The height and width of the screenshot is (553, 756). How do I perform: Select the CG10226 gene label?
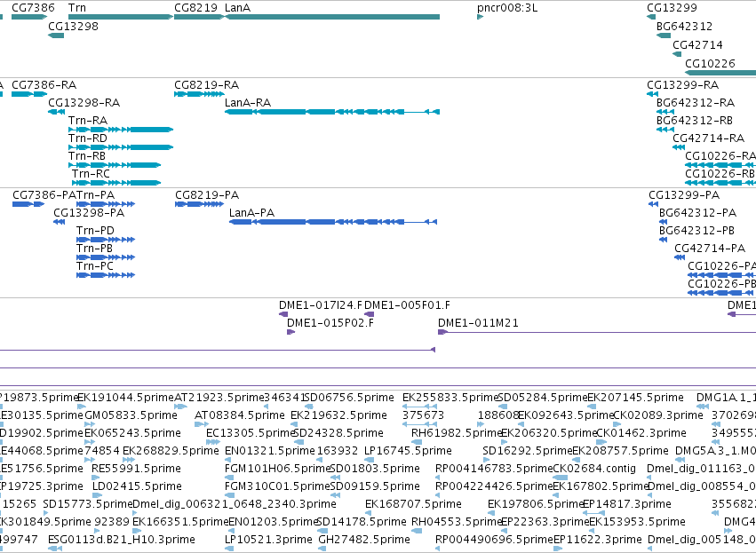[x=710, y=63]
